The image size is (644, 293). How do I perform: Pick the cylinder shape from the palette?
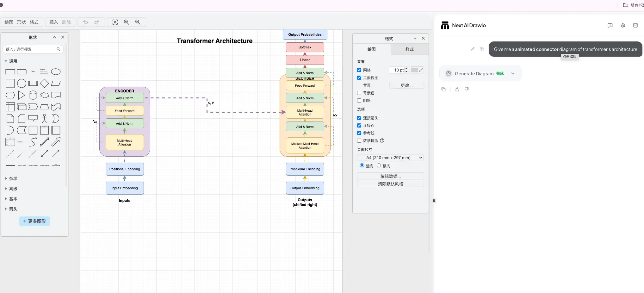pyautogui.click(x=33, y=95)
